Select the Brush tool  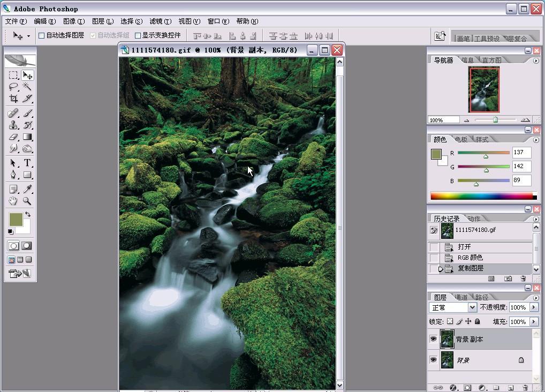click(27, 113)
